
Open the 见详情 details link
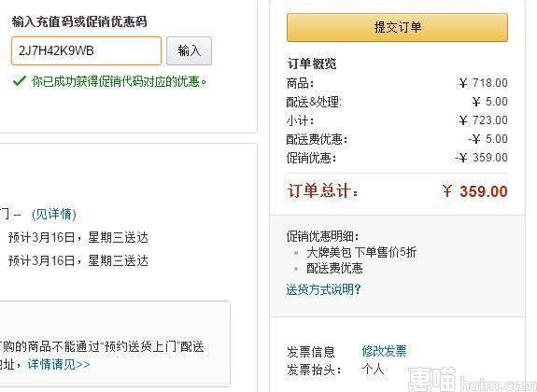pyautogui.click(x=54, y=215)
